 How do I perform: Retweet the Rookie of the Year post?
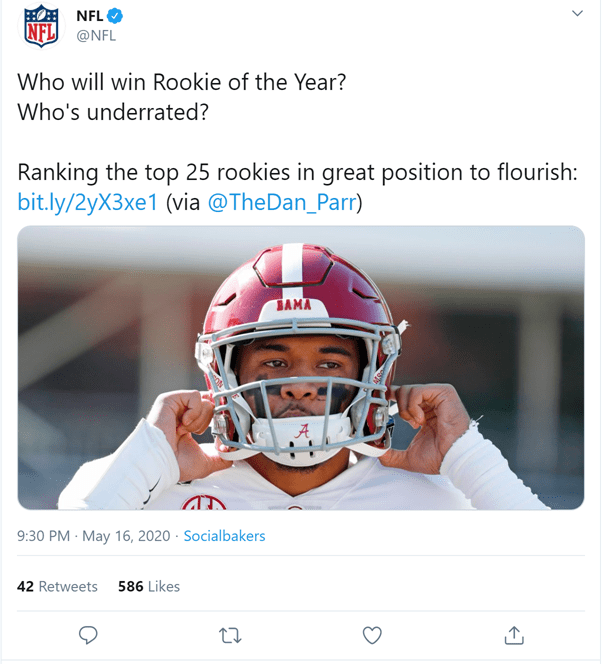pos(230,635)
